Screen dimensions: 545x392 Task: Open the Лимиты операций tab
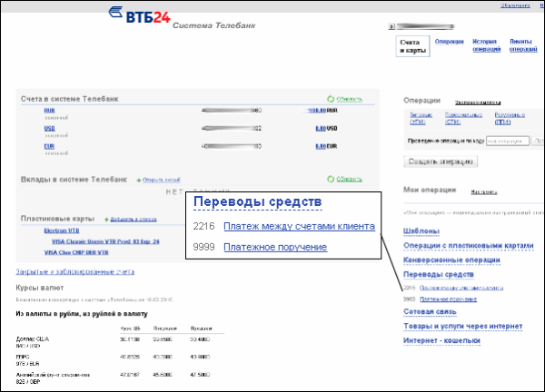coord(523,45)
